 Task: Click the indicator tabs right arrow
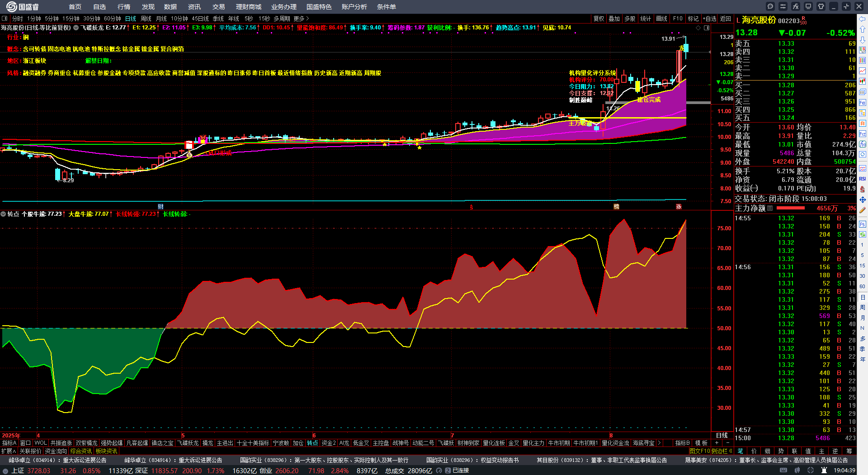659,443
